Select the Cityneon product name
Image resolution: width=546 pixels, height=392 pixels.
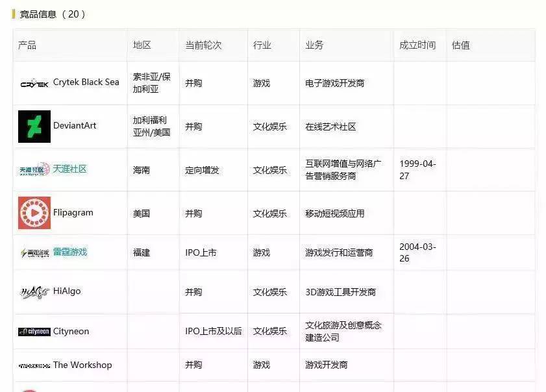pyautogui.click(x=71, y=331)
